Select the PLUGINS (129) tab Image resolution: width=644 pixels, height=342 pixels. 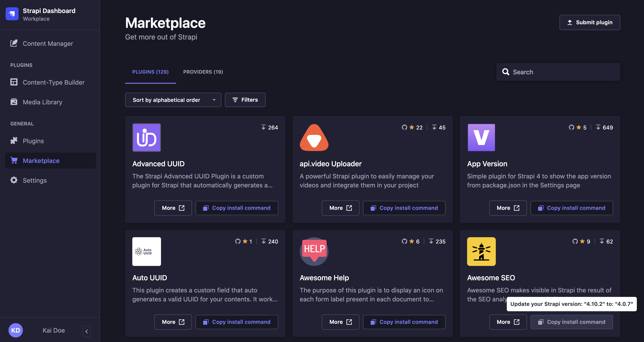pyautogui.click(x=151, y=72)
